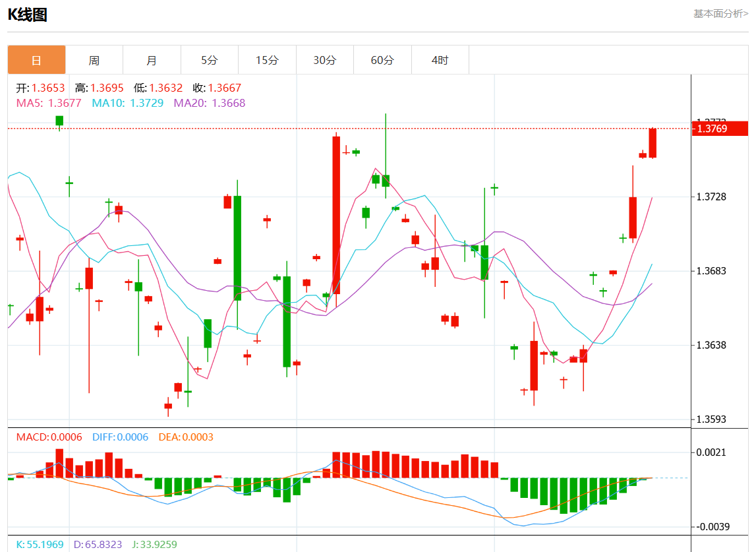Open the 30分 interval tab

click(324, 60)
